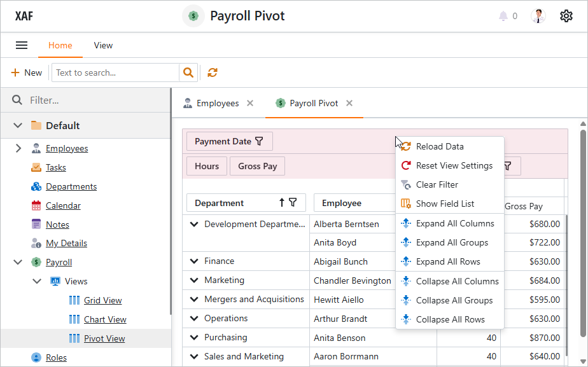The image size is (588, 367).
Task: Select Clear Filter in context menu
Action: point(450,184)
